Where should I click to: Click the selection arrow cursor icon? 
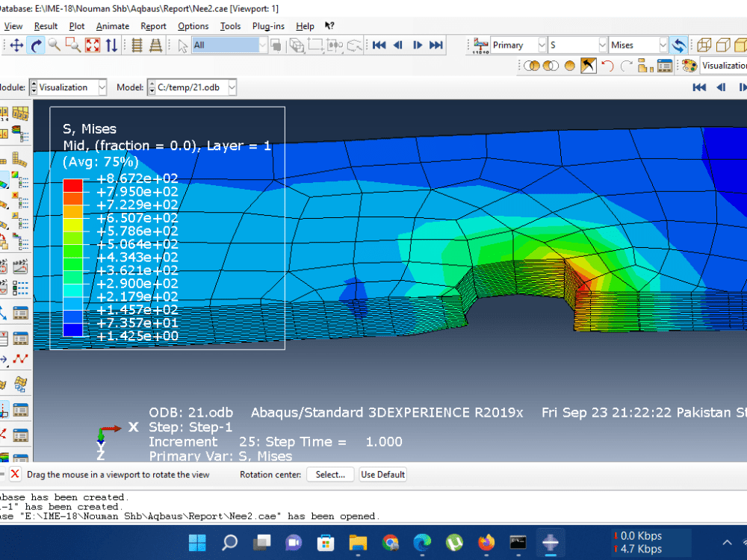tap(182, 46)
